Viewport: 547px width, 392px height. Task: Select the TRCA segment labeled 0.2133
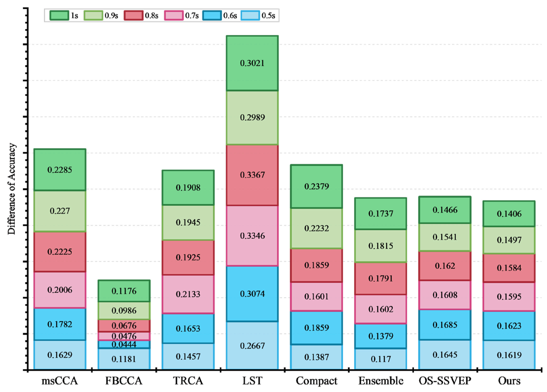click(188, 294)
